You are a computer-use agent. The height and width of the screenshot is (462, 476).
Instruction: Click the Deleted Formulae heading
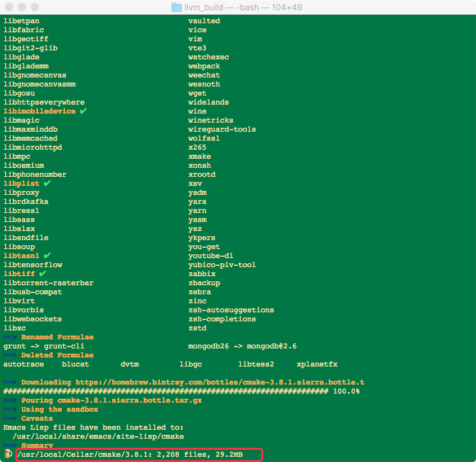pyautogui.click(x=57, y=355)
